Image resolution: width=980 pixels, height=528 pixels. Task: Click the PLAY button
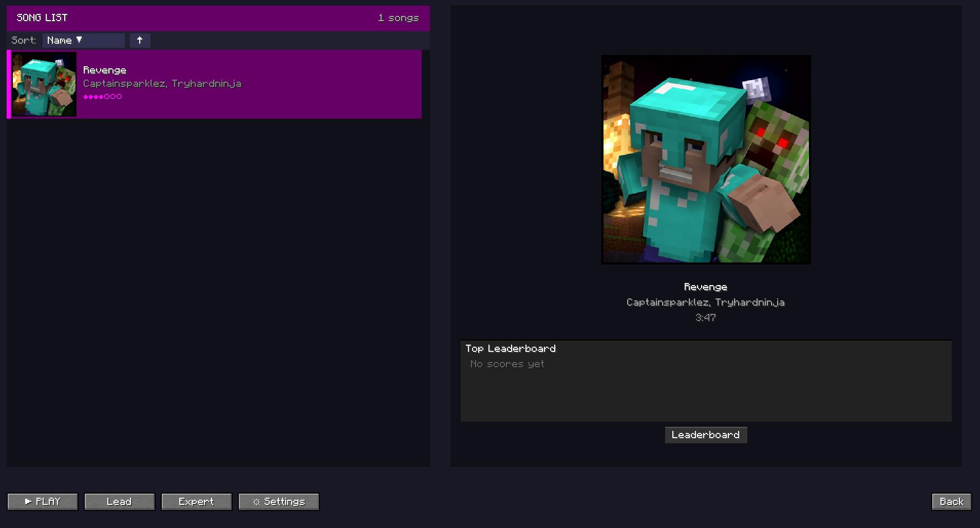pyautogui.click(x=43, y=501)
